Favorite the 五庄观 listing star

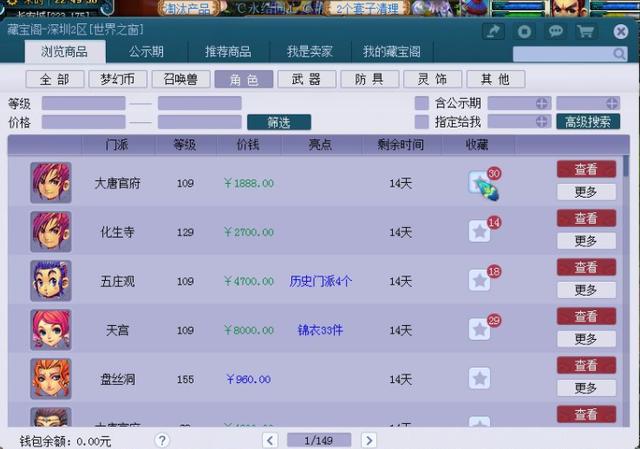coord(479,280)
